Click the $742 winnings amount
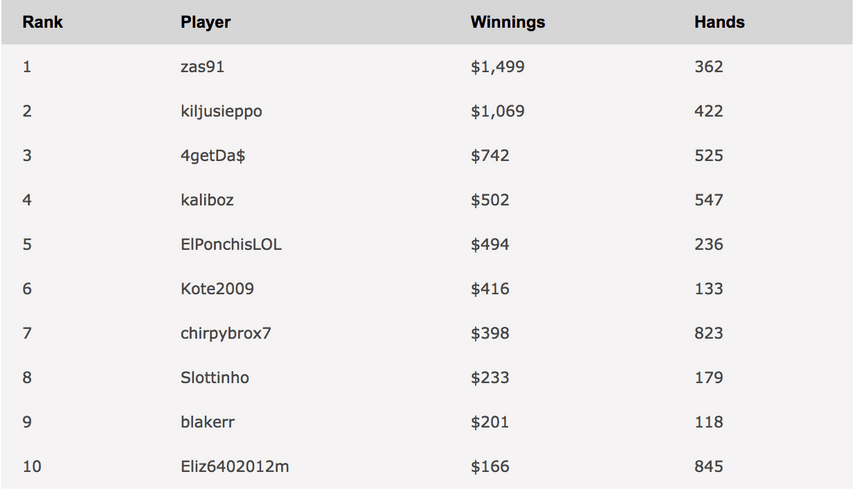The height and width of the screenshot is (490, 854). click(x=490, y=156)
